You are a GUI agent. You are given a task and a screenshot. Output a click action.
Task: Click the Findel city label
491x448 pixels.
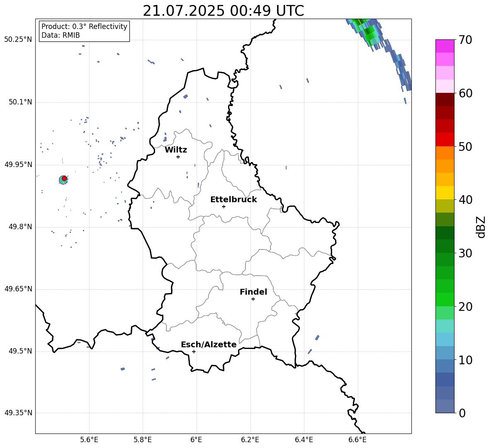click(253, 292)
